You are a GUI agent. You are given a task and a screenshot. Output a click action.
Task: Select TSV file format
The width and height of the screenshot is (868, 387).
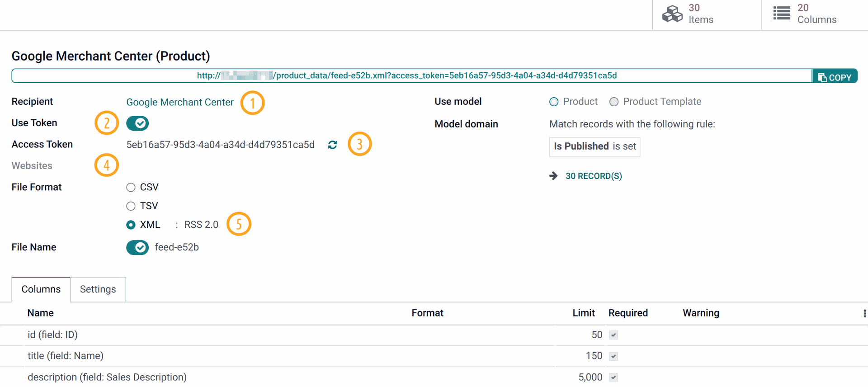coord(131,206)
